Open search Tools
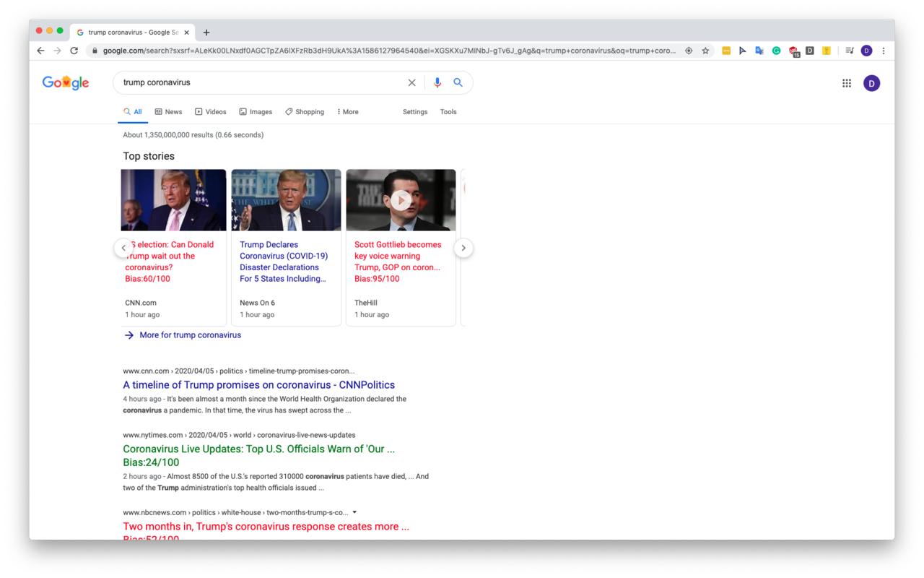The image size is (924, 578). coord(448,112)
